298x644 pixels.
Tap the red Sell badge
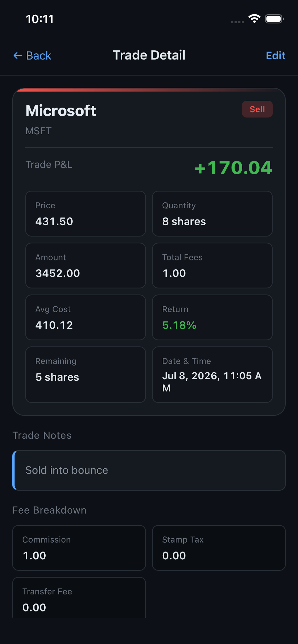pyautogui.click(x=257, y=109)
